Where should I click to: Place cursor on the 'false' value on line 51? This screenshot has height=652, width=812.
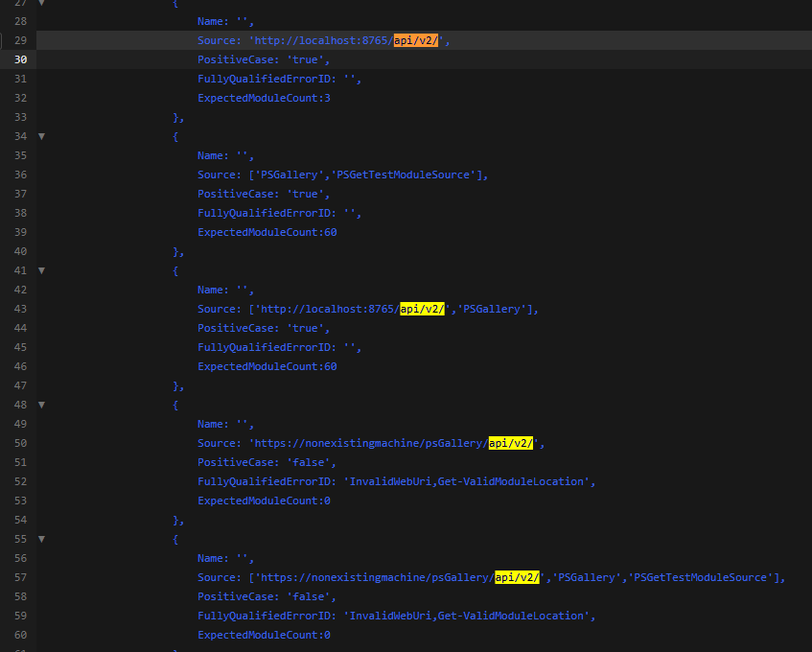309,461
